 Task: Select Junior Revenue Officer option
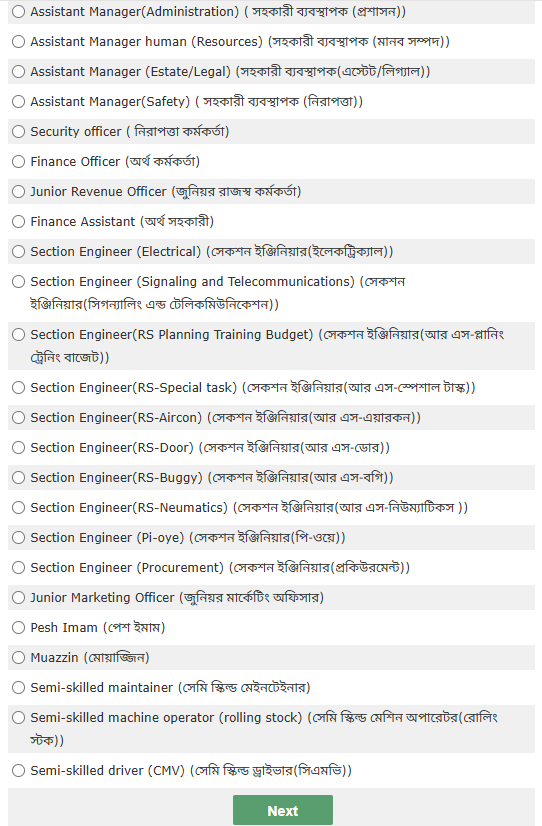18,191
